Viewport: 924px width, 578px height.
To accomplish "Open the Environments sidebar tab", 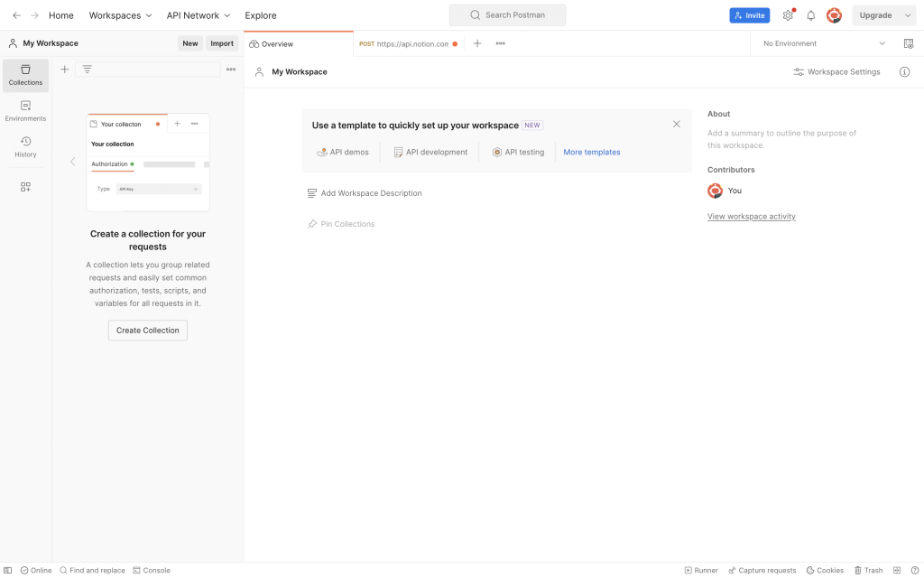I will pos(25,111).
